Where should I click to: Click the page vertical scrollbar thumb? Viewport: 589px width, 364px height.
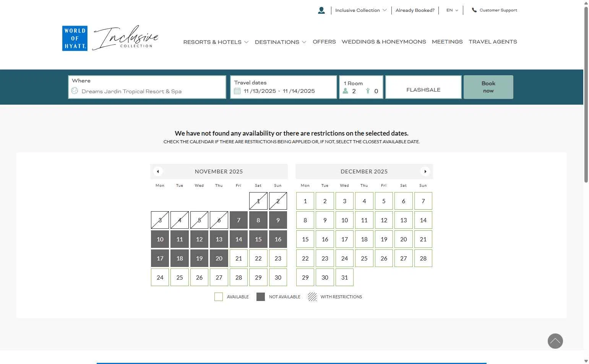tap(586, 94)
